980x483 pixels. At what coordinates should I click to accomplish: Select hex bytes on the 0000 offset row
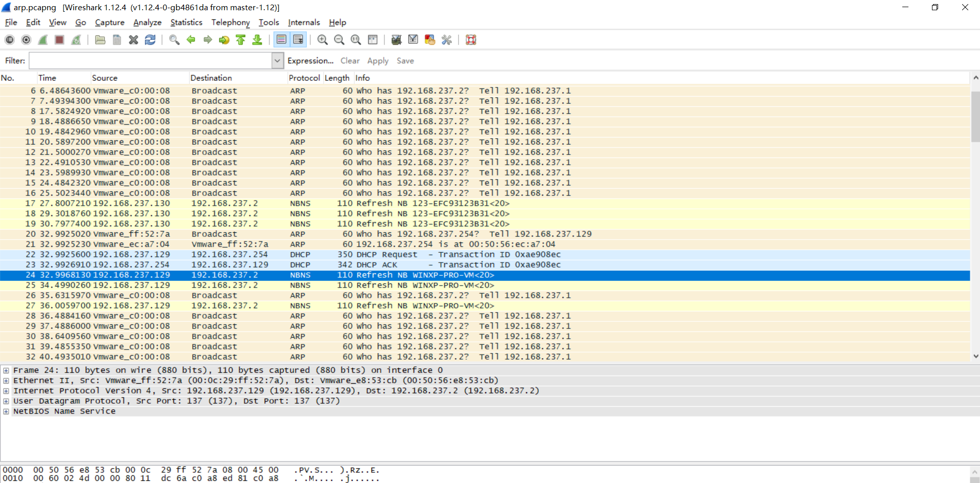156,470
